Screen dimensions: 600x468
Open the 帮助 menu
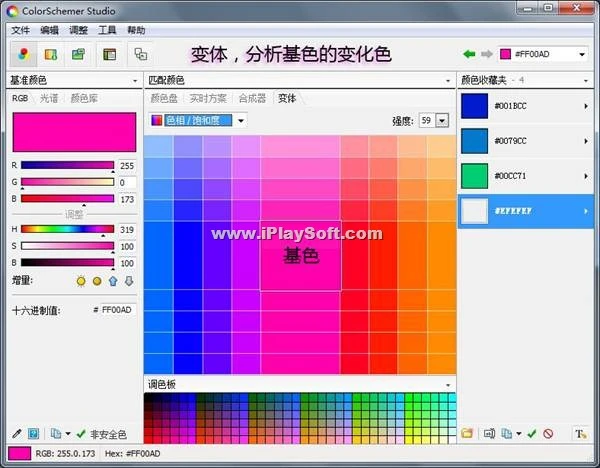point(136,30)
